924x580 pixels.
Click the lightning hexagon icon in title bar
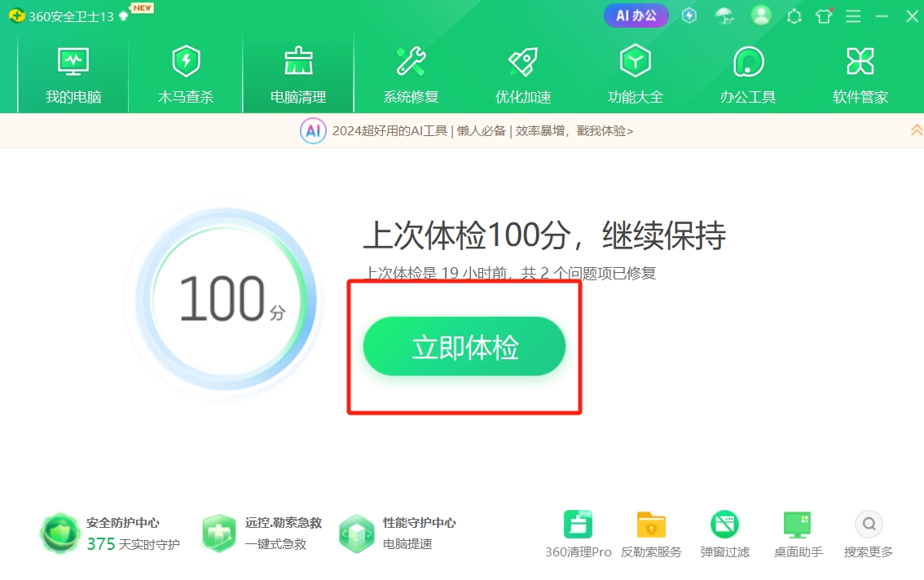(689, 15)
